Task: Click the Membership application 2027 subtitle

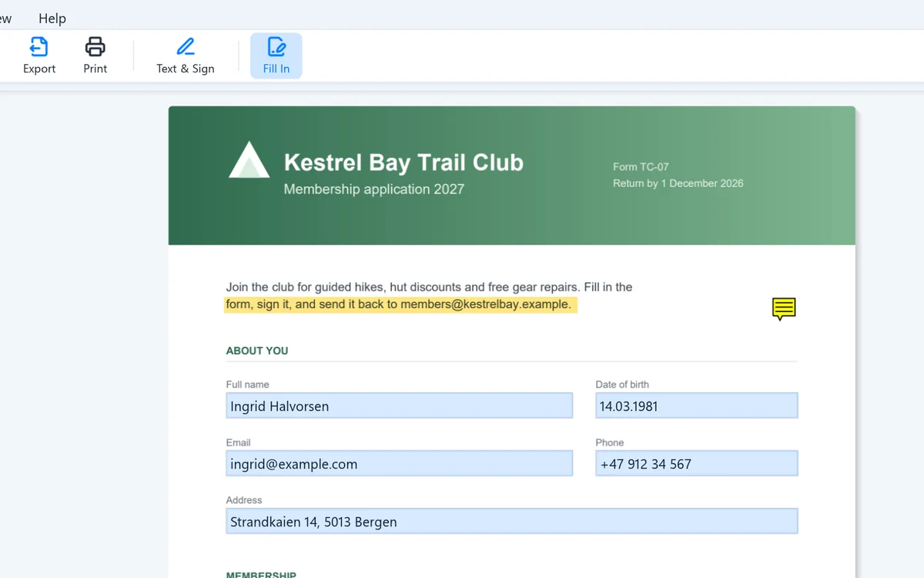Action: coord(374,189)
